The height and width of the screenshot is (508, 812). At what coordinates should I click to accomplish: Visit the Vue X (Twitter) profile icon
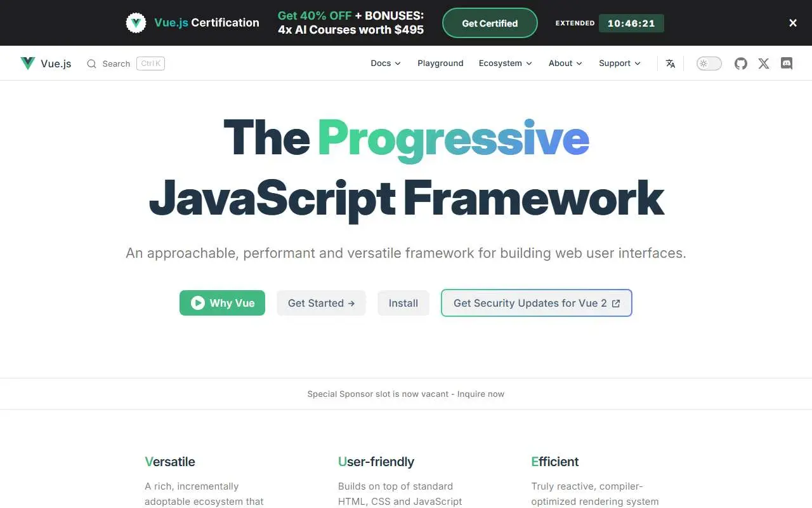764,63
